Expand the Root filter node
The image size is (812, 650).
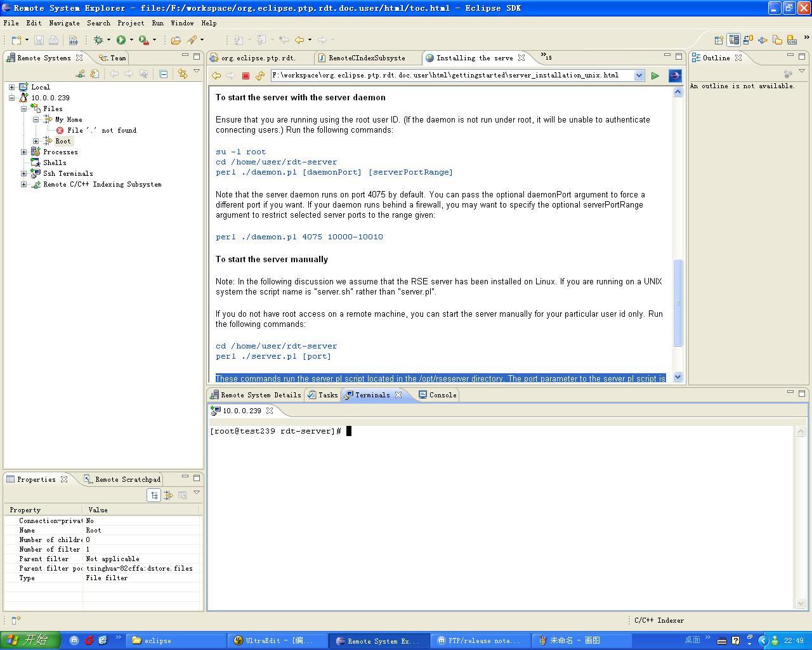click(36, 141)
